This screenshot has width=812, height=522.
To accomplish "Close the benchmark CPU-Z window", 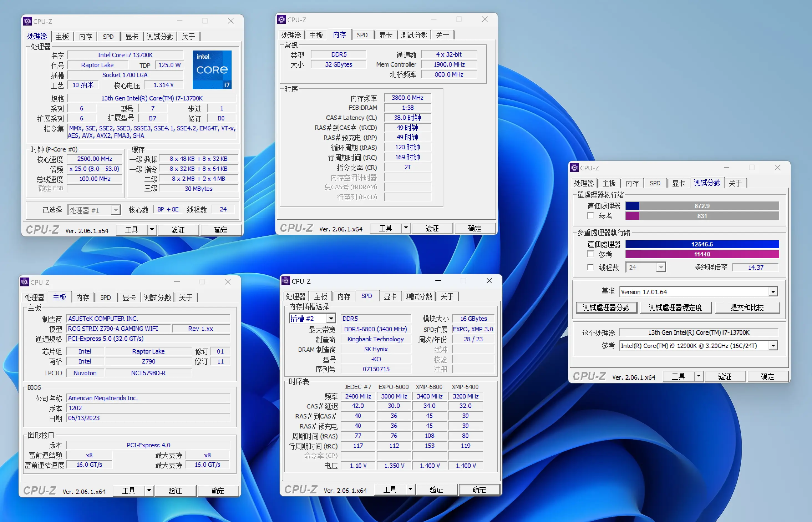I will [x=777, y=167].
